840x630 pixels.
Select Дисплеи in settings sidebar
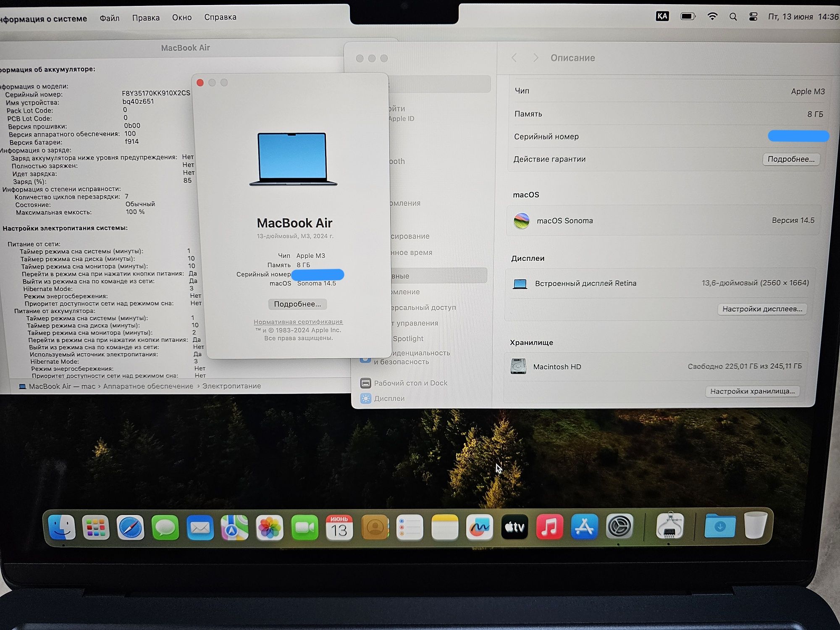(383, 398)
